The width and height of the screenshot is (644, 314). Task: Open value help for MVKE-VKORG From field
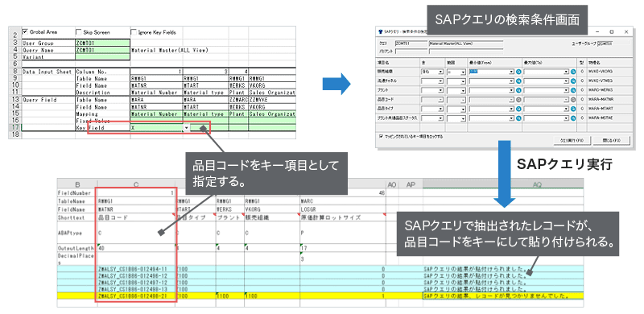point(518,72)
